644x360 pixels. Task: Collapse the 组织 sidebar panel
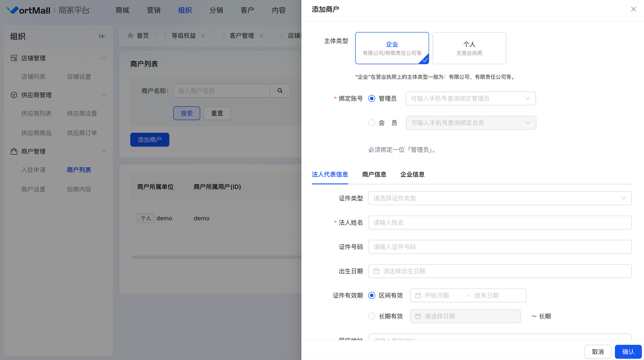click(x=102, y=36)
